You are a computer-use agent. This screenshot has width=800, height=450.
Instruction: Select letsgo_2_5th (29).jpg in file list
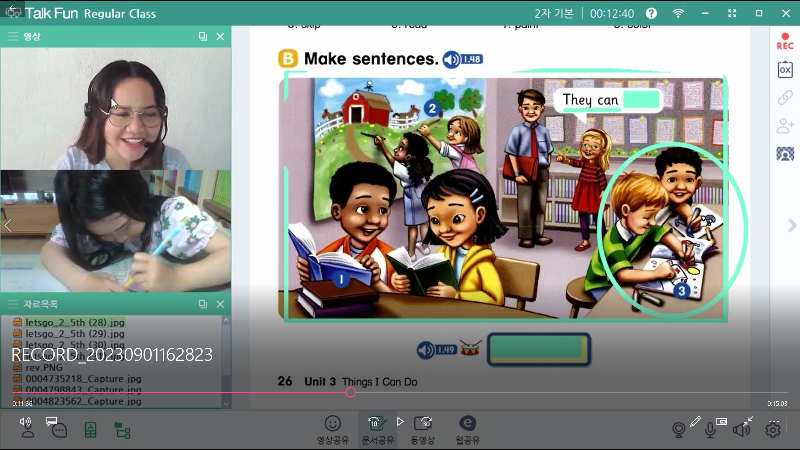tap(65, 334)
